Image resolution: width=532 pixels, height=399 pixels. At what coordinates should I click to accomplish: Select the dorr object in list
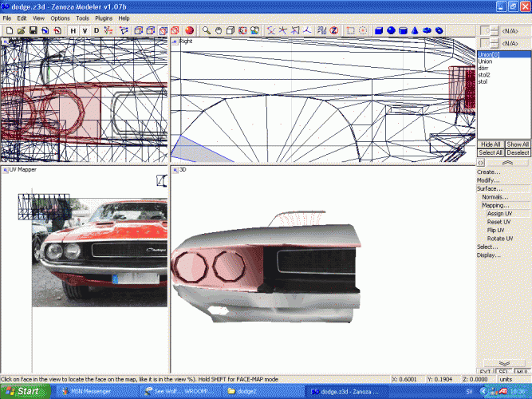click(x=483, y=68)
